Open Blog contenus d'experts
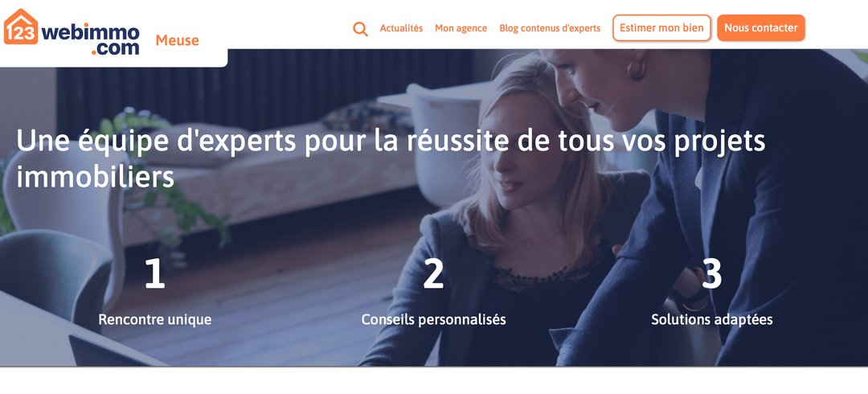The width and height of the screenshot is (868, 394). tap(550, 28)
